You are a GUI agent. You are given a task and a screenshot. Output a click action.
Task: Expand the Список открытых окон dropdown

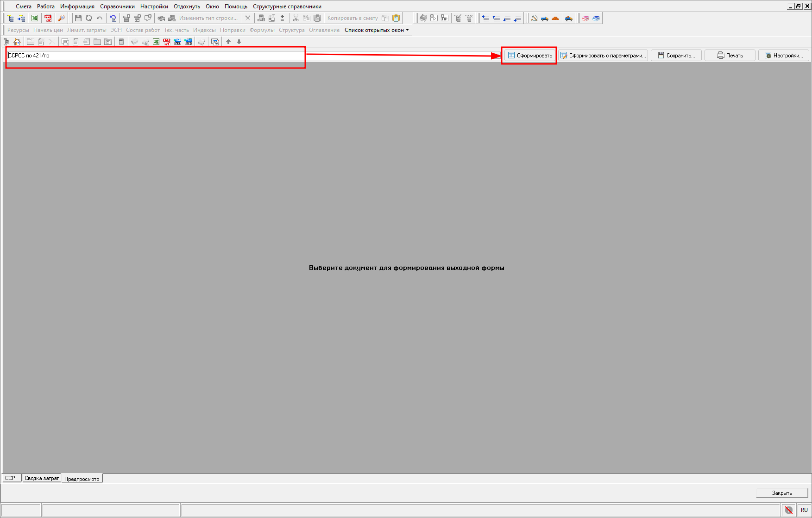pos(377,30)
